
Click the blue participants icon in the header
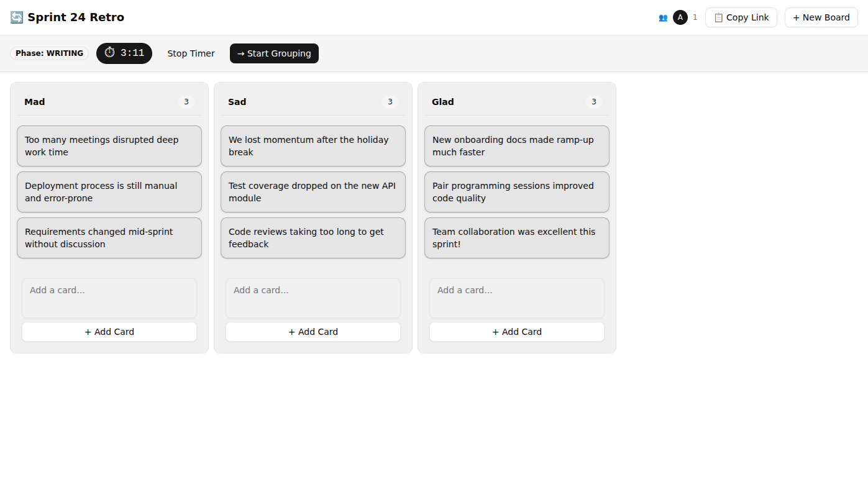tap(663, 17)
